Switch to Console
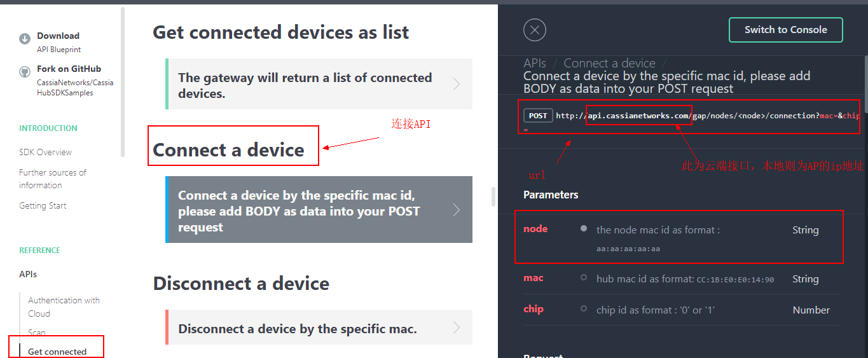The width and height of the screenshot is (868, 358). (x=785, y=30)
